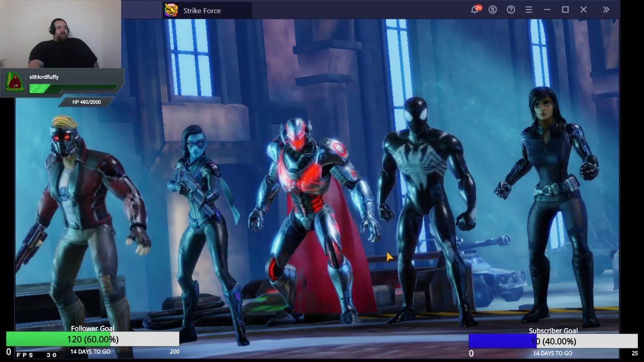This screenshot has width=644, height=362.
Task: Minimize the emulator window
Action: pyautogui.click(x=547, y=10)
